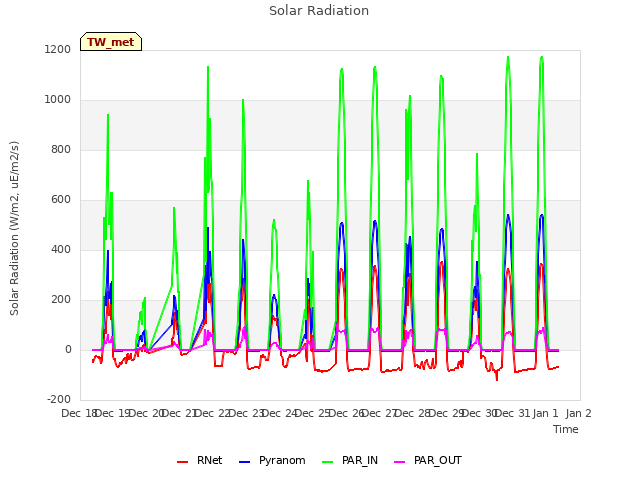The image size is (640, 480).
Task: Click the 200 y-axis tick label
Action: pos(61,300)
